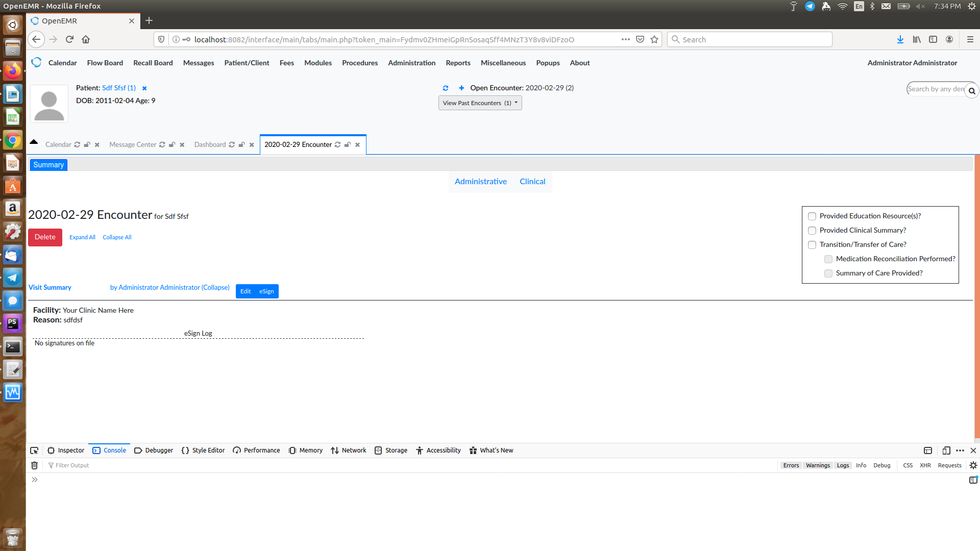Screen dimensions: 980x551
Task: Collapse the Visit Summary section
Action: (x=215, y=287)
